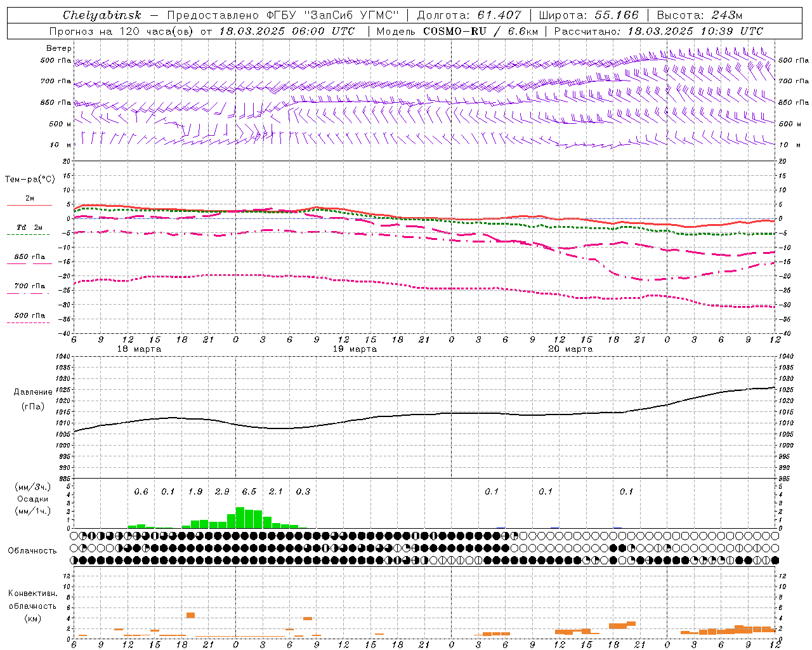Click the 'Высота: 243м' elevation text
Viewport: 812px width, 650px height.
(699, 15)
